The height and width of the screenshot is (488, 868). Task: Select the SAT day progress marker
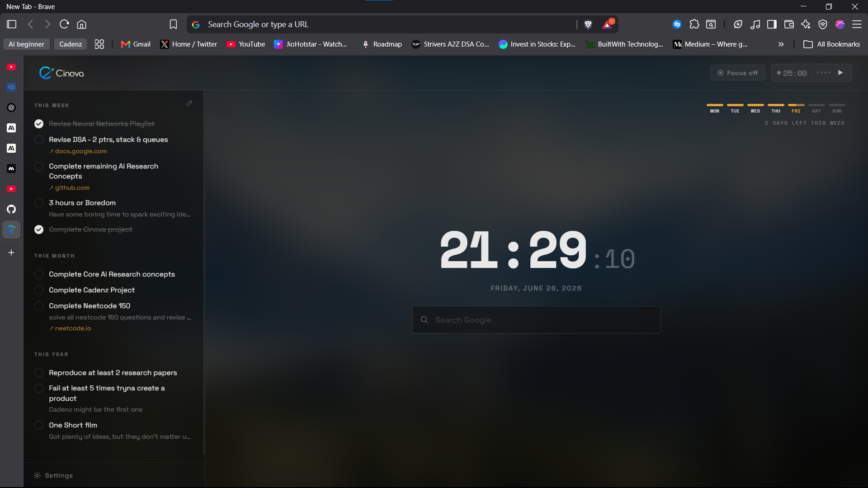coord(816,108)
